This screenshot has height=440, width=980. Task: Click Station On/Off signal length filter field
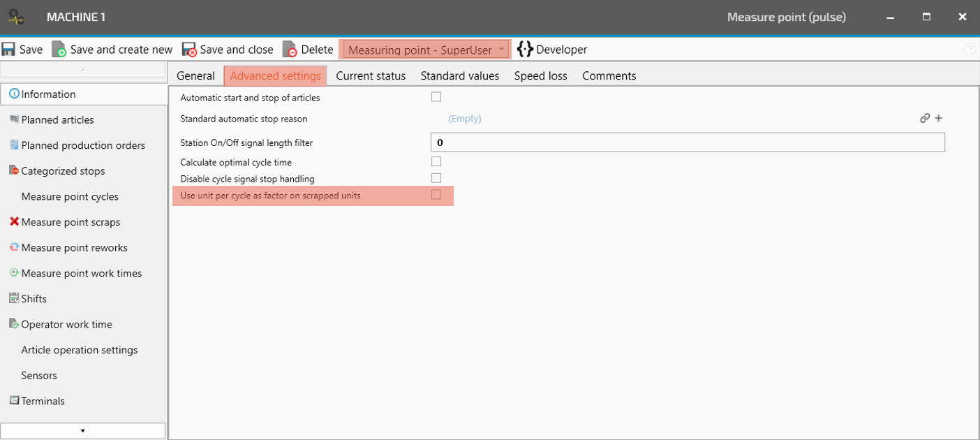coord(688,142)
